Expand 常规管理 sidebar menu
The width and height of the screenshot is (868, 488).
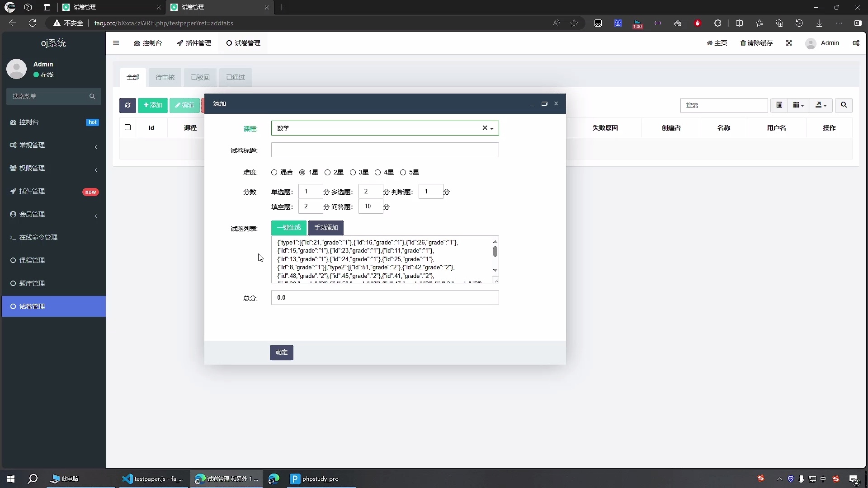pyautogui.click(x=54, y=145)
